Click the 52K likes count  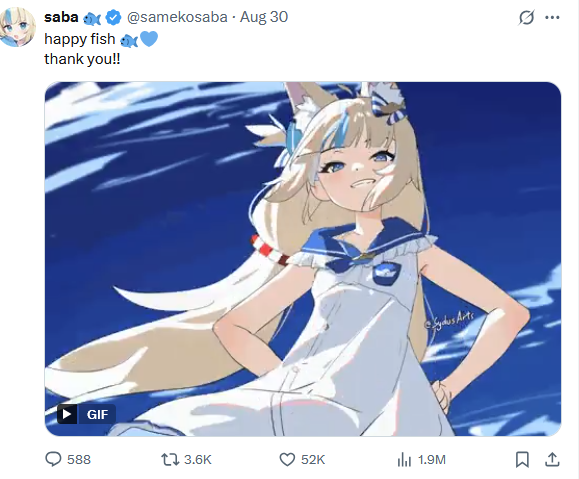click(x=313, y=459)
